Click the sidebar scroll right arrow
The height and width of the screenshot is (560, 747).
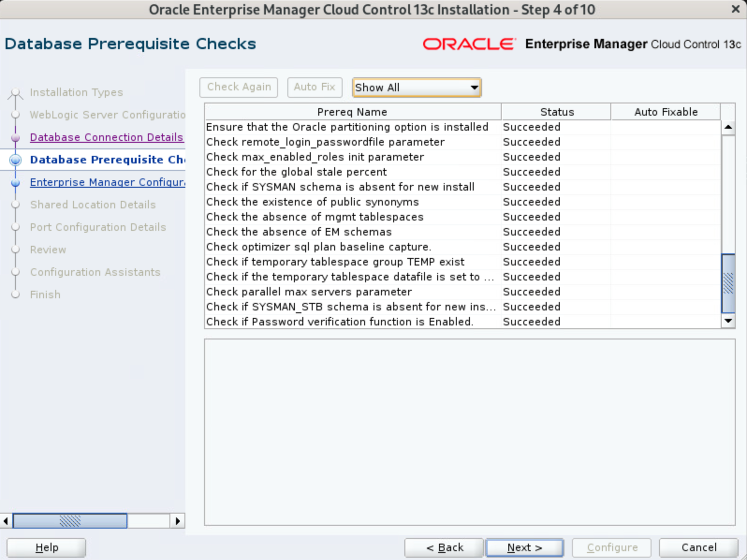[177, 521]
